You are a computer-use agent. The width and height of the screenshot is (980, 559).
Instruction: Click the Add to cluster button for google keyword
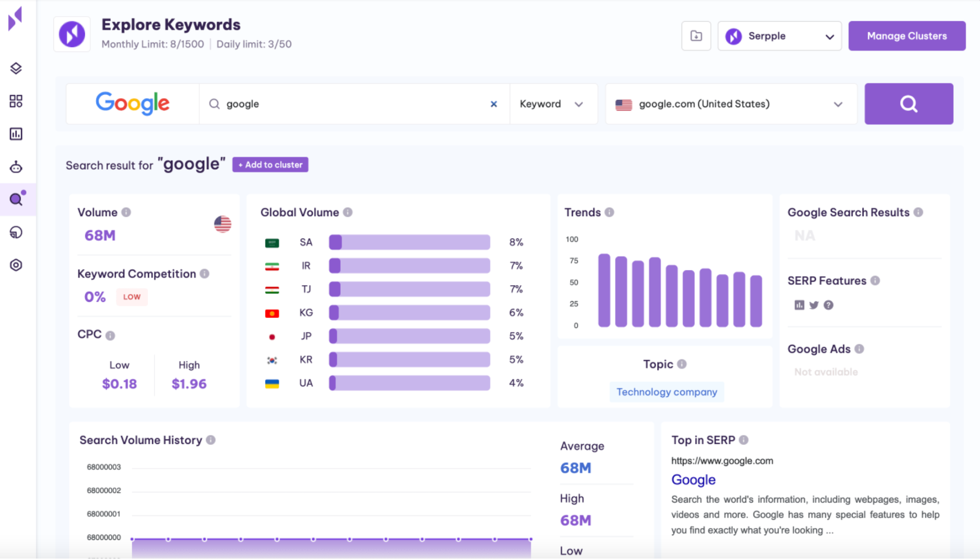point(271,165)
